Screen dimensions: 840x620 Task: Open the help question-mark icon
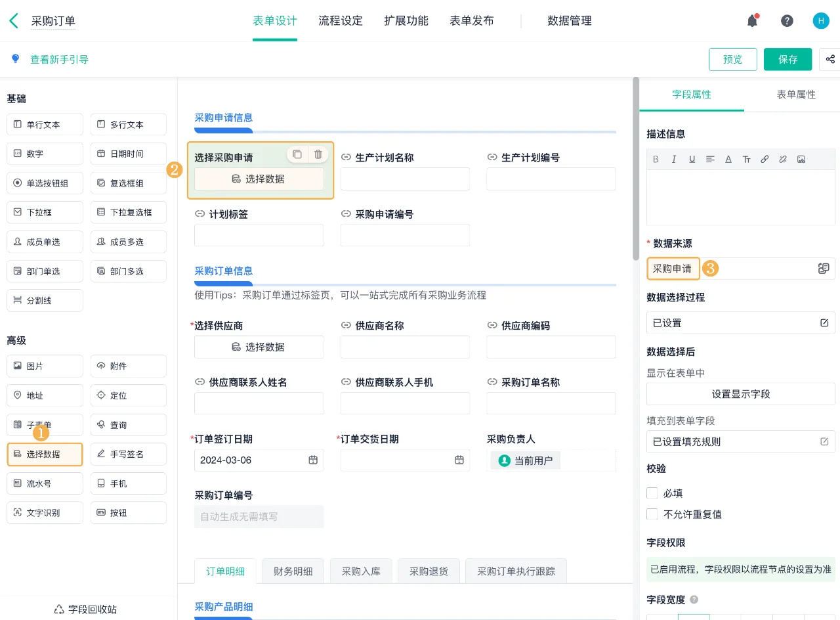787,20
